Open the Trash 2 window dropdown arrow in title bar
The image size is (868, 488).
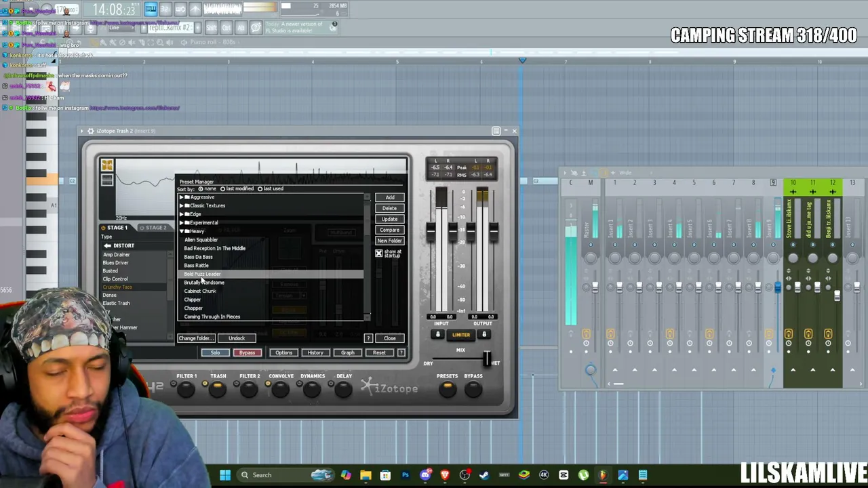click(x=82, y=131)
